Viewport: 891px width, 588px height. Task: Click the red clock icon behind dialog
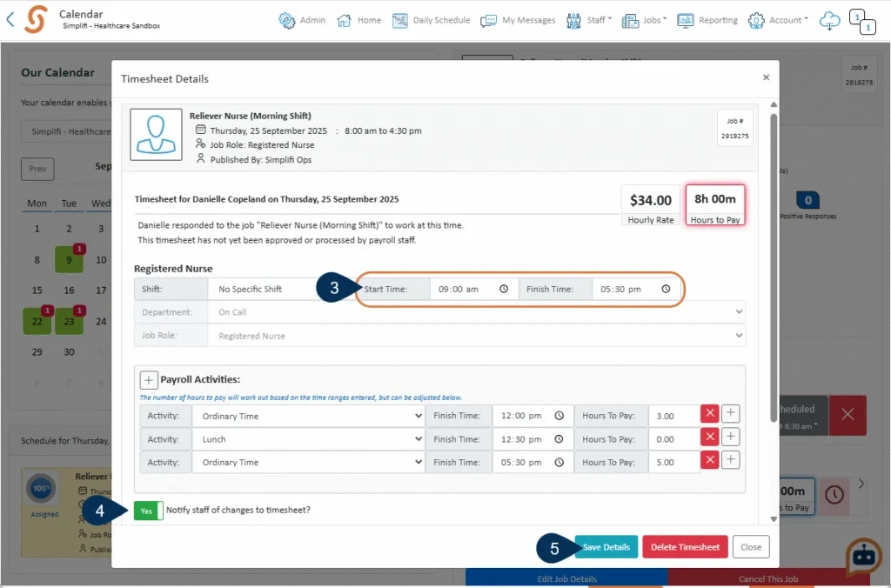[x=834, y=494]
